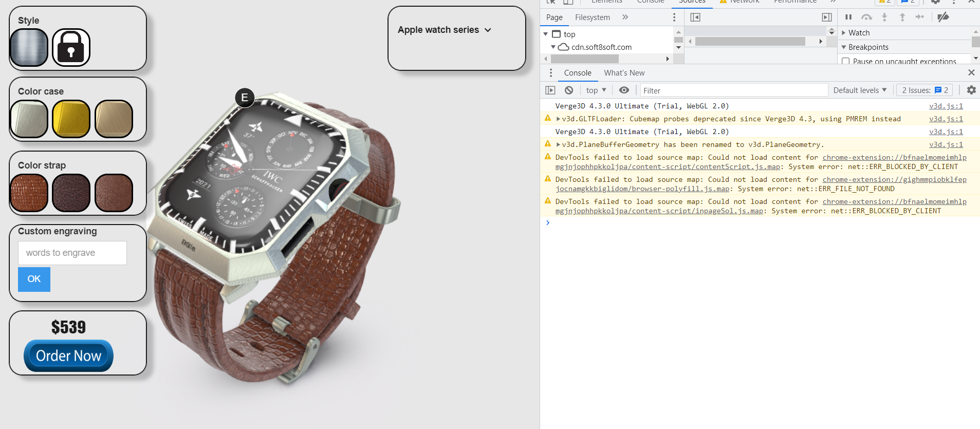Open the 2 Issues badge
This screenshot has height=429, width=980.
tap(925, 90)
